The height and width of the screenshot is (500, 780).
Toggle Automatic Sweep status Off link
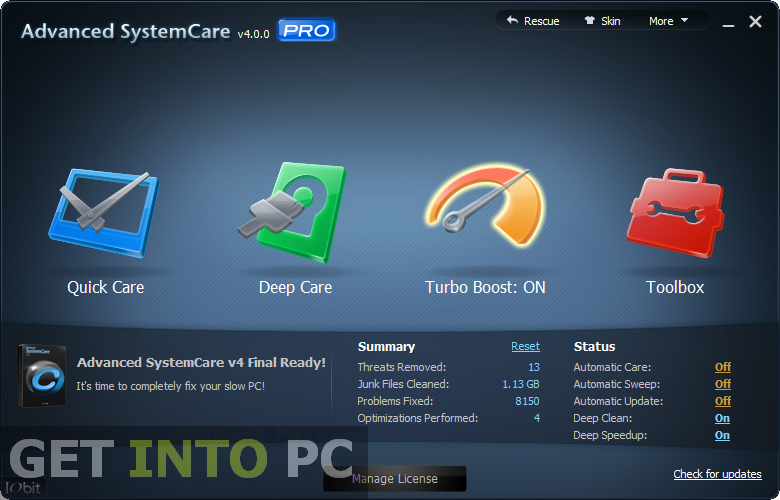pyautogui.click(x=723, y=384)
